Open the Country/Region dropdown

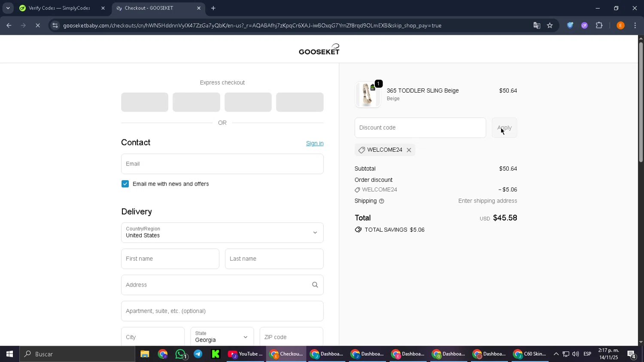(x=222, y=232)
